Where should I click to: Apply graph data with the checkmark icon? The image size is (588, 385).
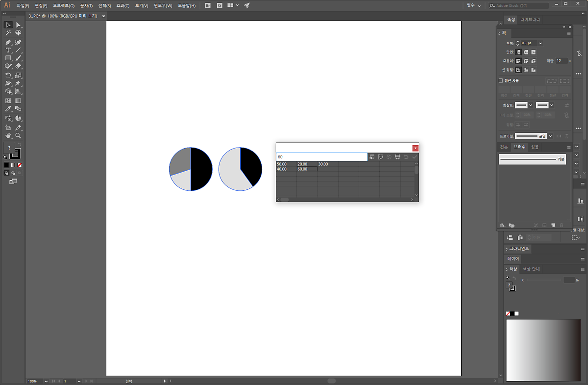click(x=415, y=157)
